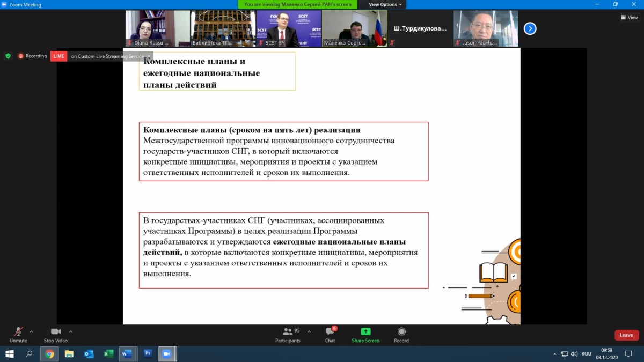The height and width of the screenshot is (362, 644).
Task: Click slide text 'Комплексные планы (сроком на пять лет)'
Action: pyautogui.click(x=228, y=130)
